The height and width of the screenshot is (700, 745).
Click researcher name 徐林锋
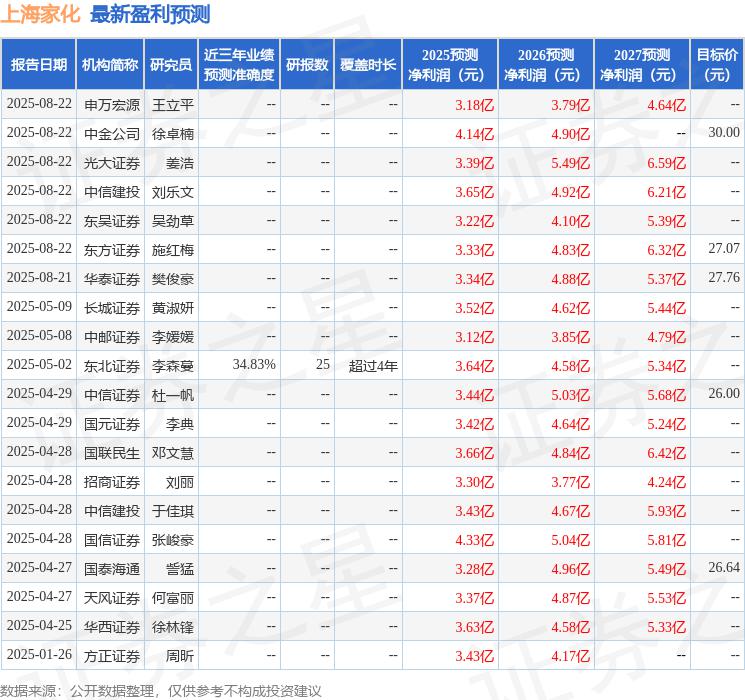(173, 626)
